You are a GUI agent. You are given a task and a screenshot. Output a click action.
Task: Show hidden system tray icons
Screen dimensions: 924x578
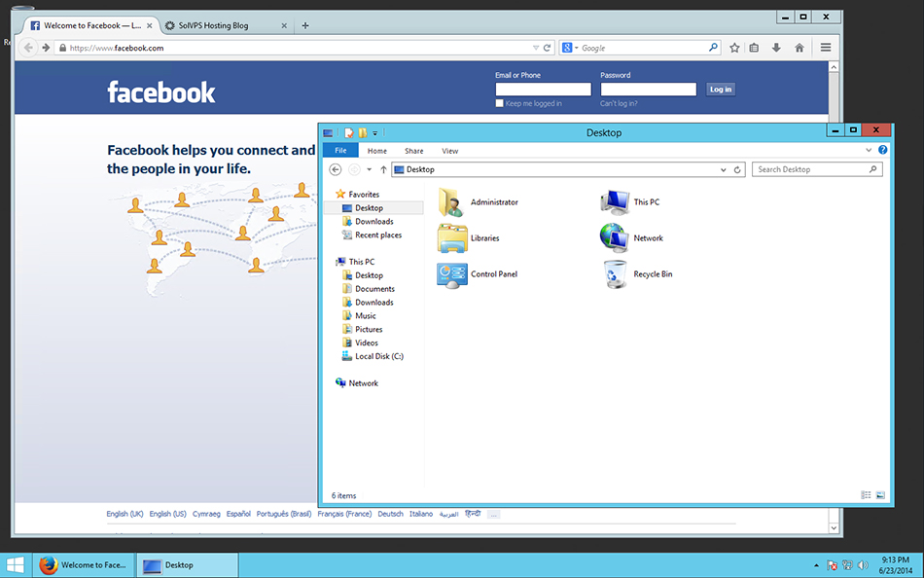point(816,565)
